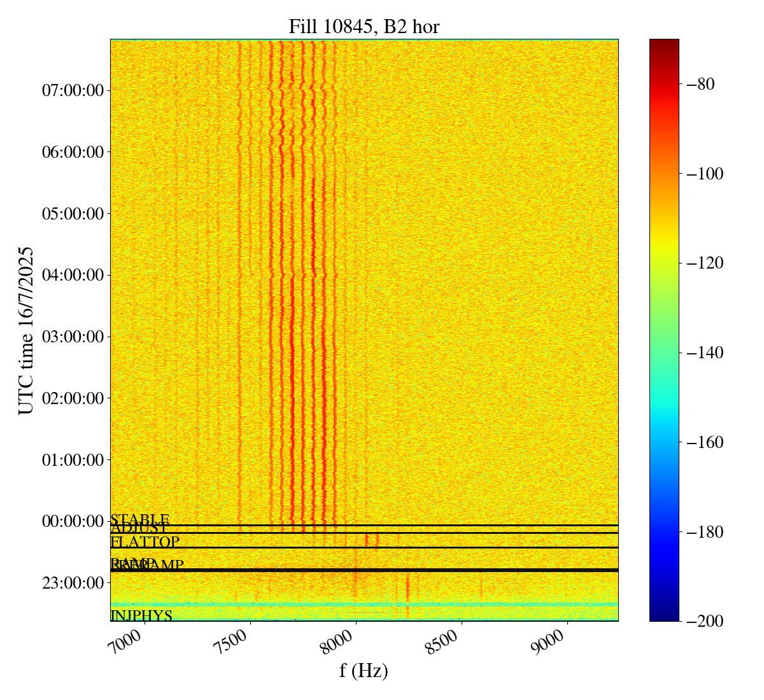Select the INJPHYS label near the bottom
The width and height of the screenshot is (764, 700).
(141, 616)
